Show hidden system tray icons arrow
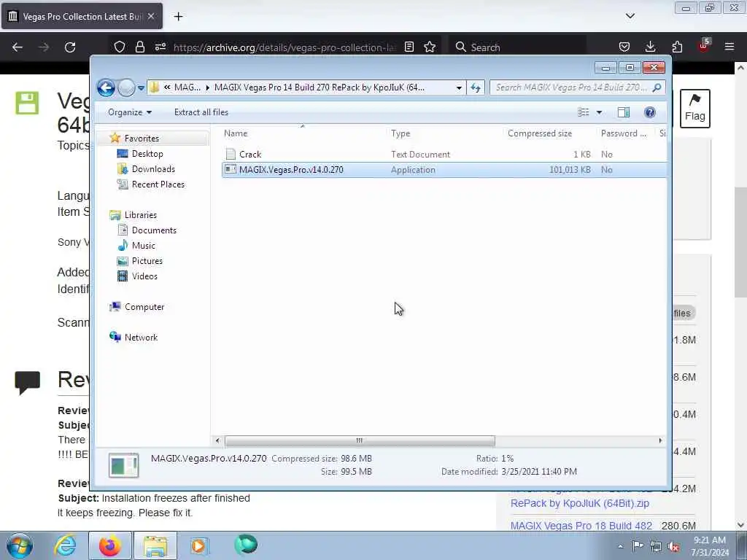 pos(620,546)
